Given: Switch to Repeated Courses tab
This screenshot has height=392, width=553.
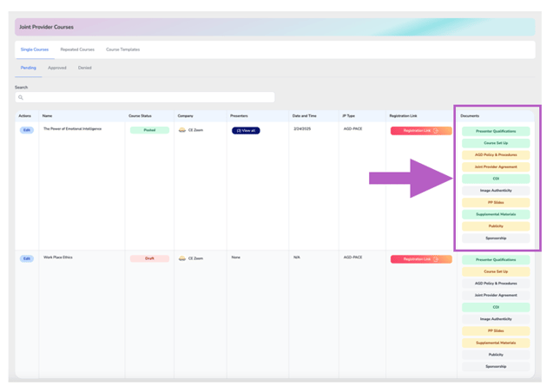Looking at the screenshot, I should (x=77, y=49).
